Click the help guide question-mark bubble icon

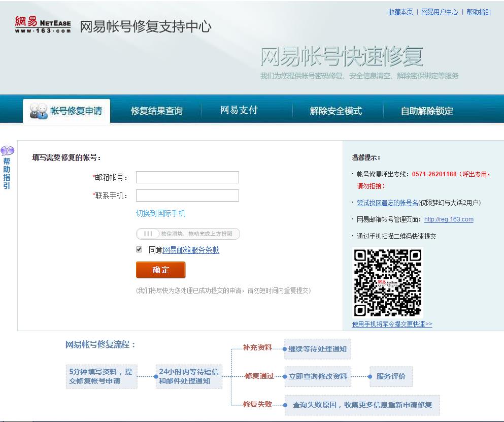click(x=7, y=150)
